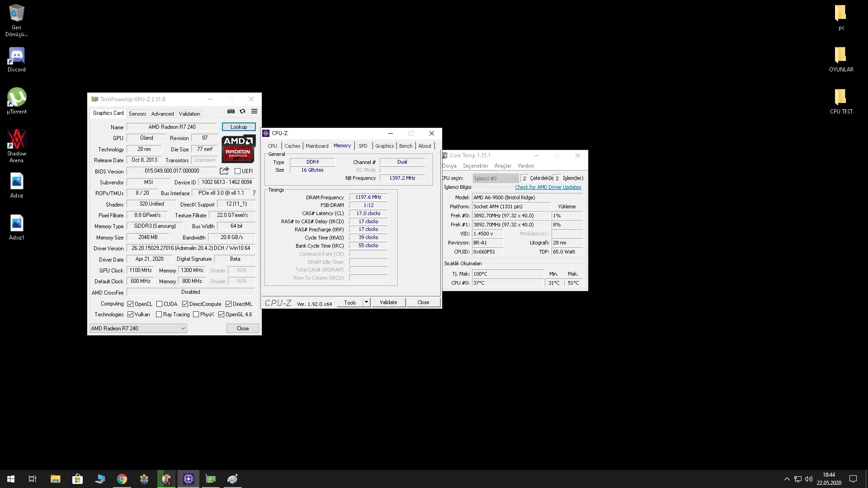The height and width of the screenshot is (488, 868).
Task: Click the Chrome icon in the taskbar
Action: (122, 479)
